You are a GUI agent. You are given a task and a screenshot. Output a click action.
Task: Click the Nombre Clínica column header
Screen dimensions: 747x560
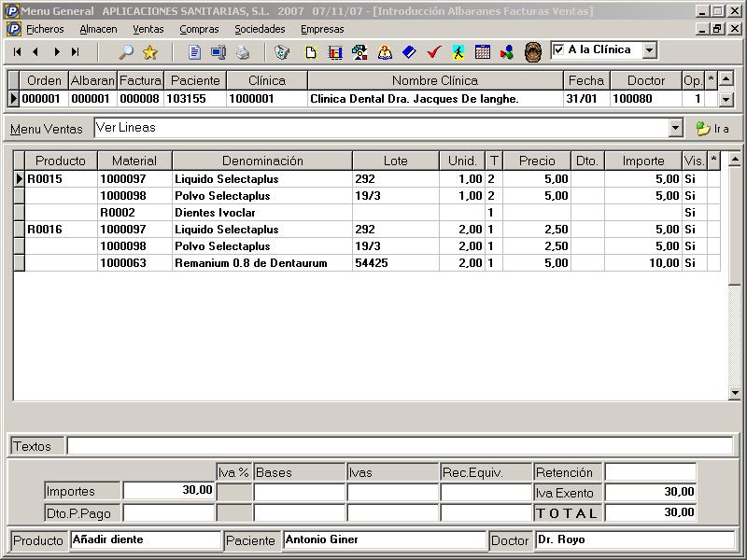pos(435,80)
